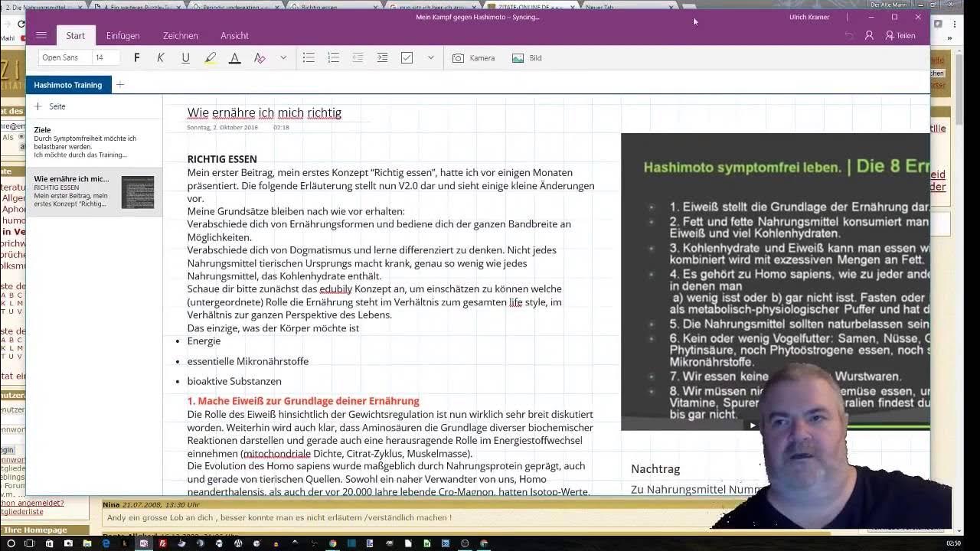This screenshot has height=551, width=980.
Task: Insert a bulleted list
Action: coord(309,57)
